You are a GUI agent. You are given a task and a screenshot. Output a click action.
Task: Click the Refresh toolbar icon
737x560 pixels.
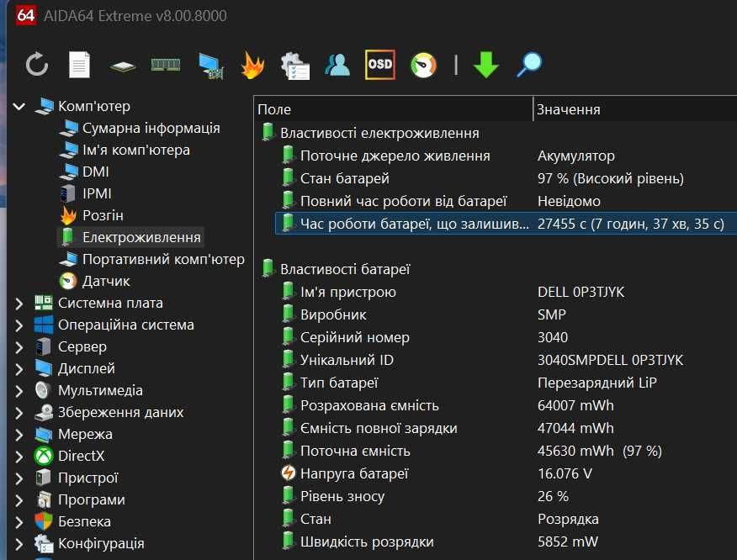coord(37,65)
